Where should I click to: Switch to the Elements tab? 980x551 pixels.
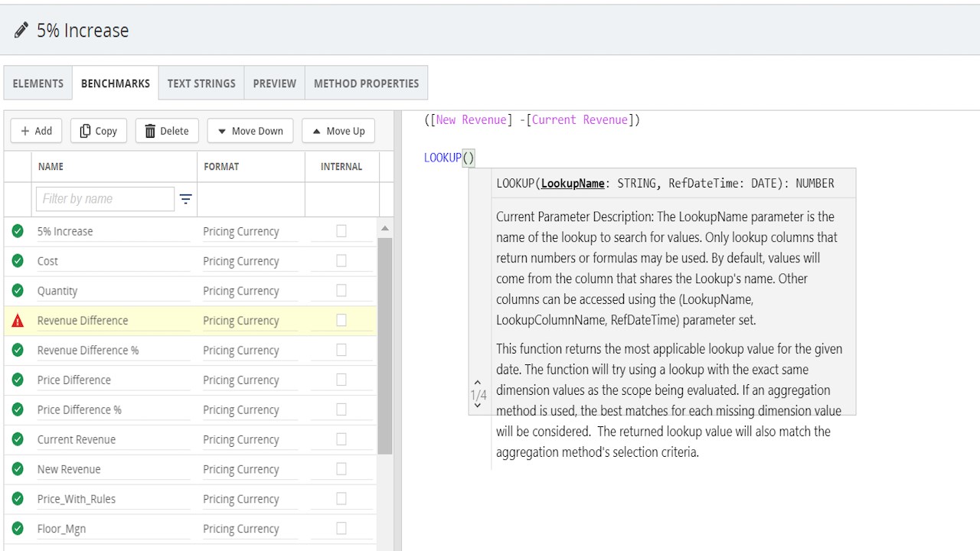(x=38, y=83)
